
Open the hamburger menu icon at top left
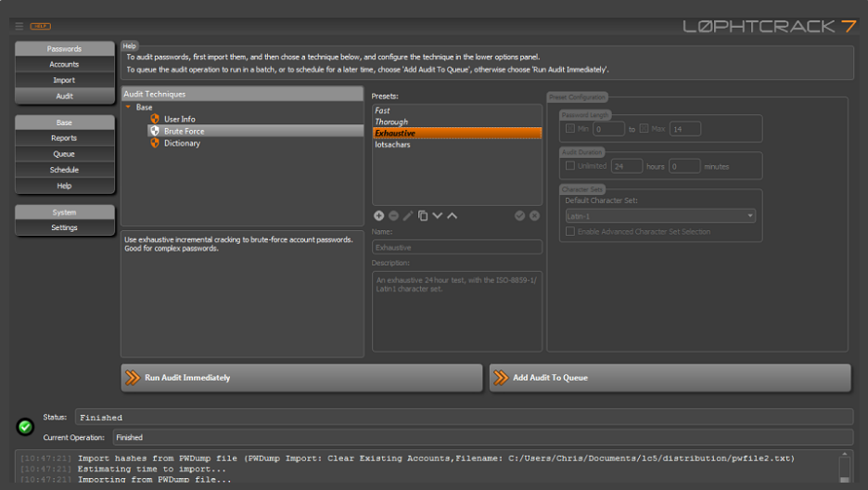point(19,26)
